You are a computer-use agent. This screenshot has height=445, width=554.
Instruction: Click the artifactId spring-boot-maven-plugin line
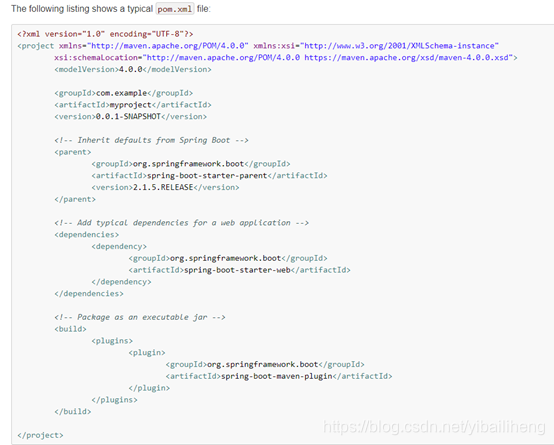[x=279, y=376]
